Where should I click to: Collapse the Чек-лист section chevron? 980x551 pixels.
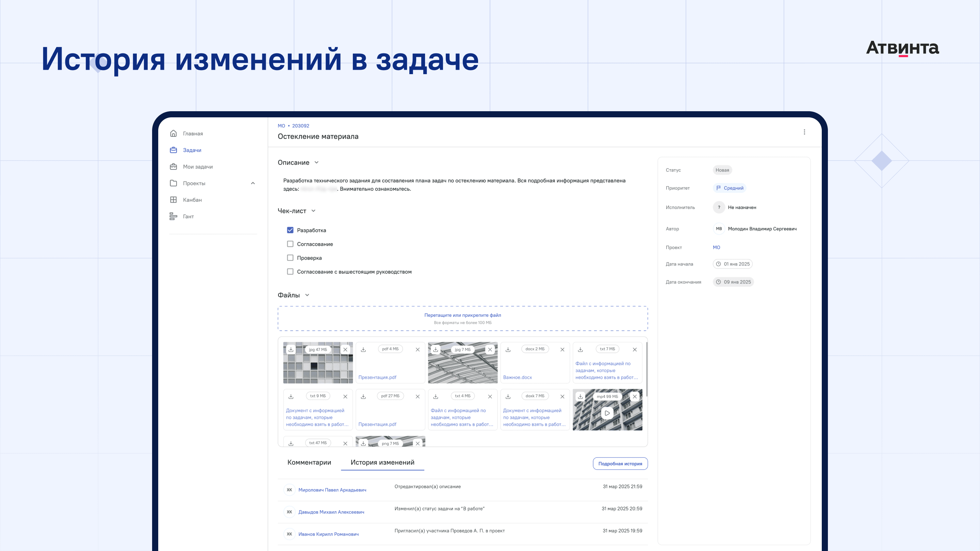coord(313,211)
